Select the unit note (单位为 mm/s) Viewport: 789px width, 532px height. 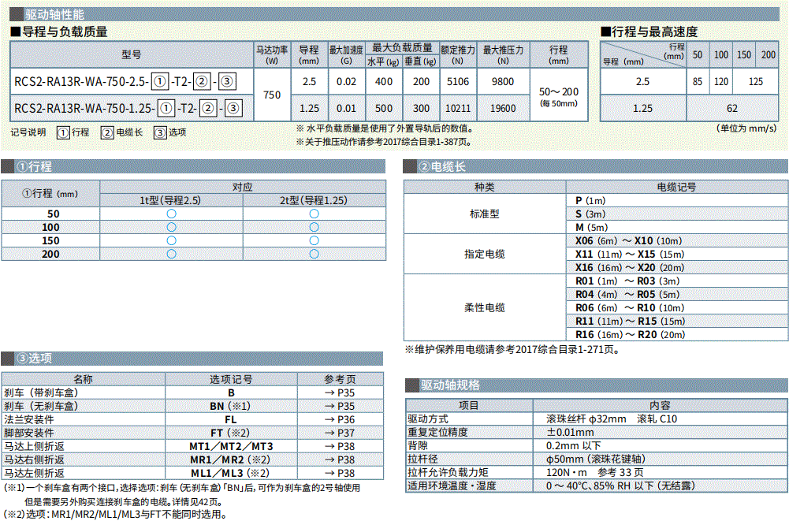pos(746,128)
